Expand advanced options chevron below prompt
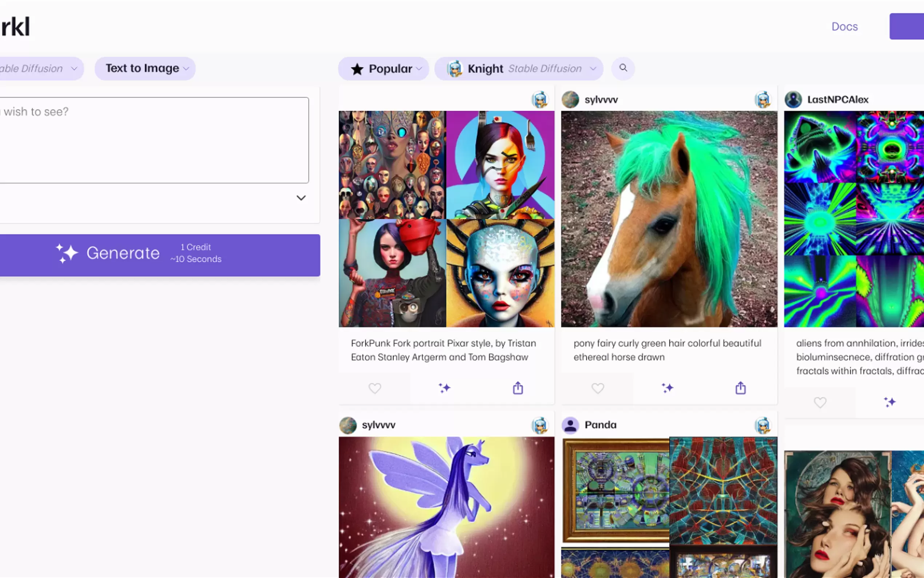Image resolution: width=924 pixels, height=578 pixels. [x=301, y=198]
